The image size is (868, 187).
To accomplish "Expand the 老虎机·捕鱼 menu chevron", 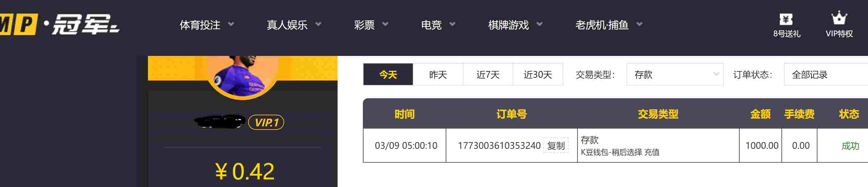I will coord(639,24).
